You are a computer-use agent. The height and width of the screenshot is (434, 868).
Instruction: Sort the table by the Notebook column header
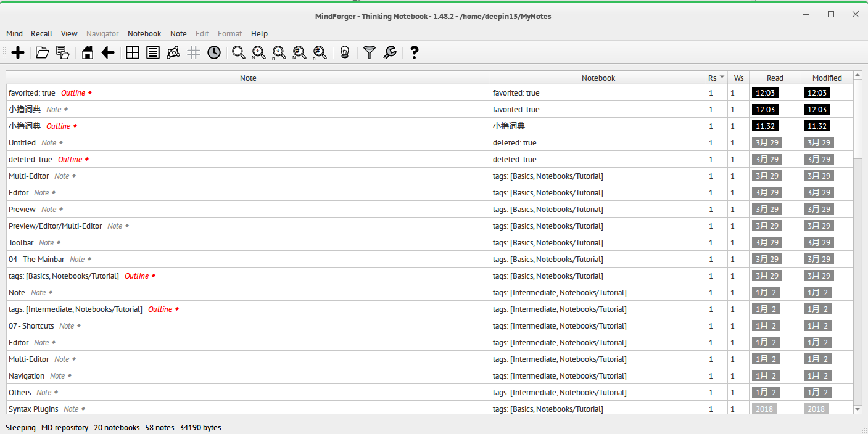tap(598, 78)
